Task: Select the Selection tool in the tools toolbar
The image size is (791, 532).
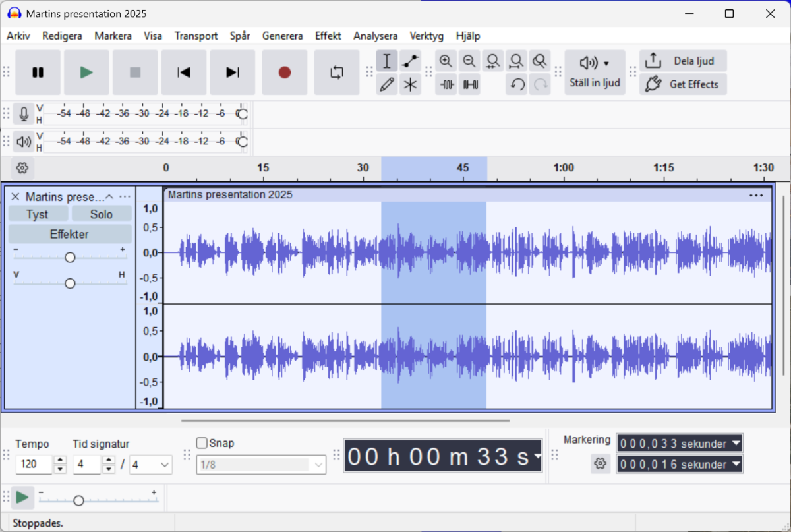Action: click(387, 61)
